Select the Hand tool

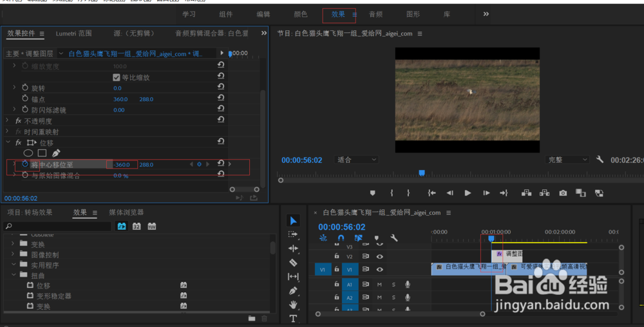click(x=293, y=304)
